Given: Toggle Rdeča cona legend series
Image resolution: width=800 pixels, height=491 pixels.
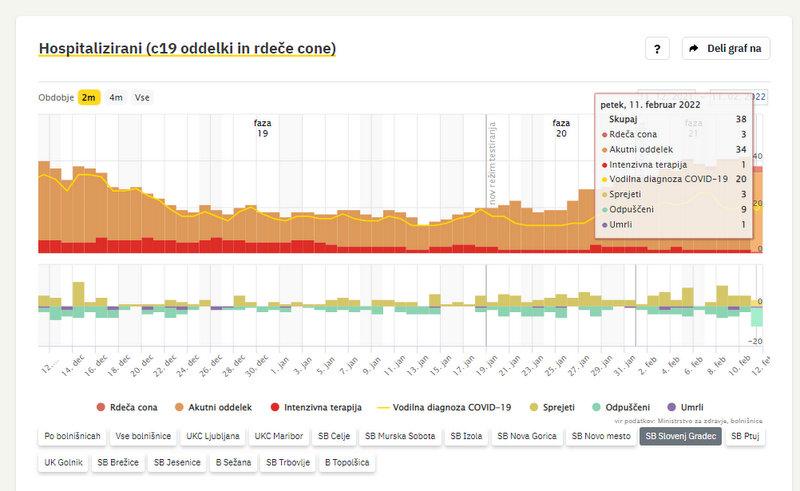Looking at the screenshot, I should coord(128,408).
